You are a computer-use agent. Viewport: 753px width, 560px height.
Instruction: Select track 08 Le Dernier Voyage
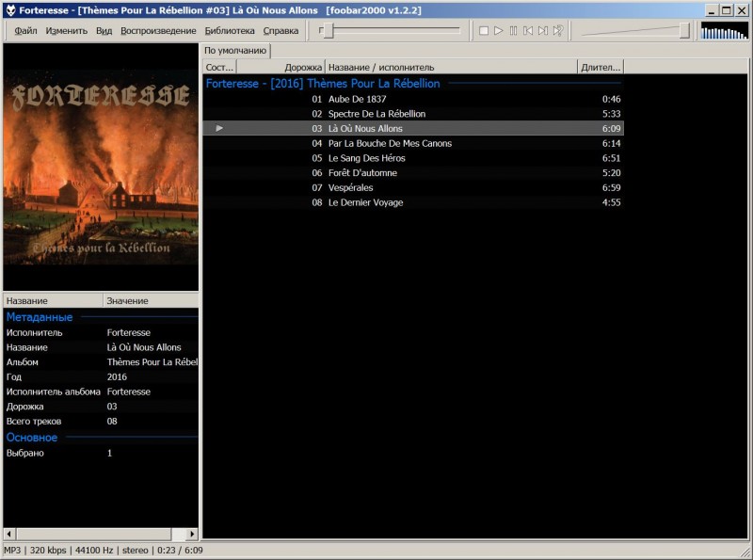tap(413, 202)
